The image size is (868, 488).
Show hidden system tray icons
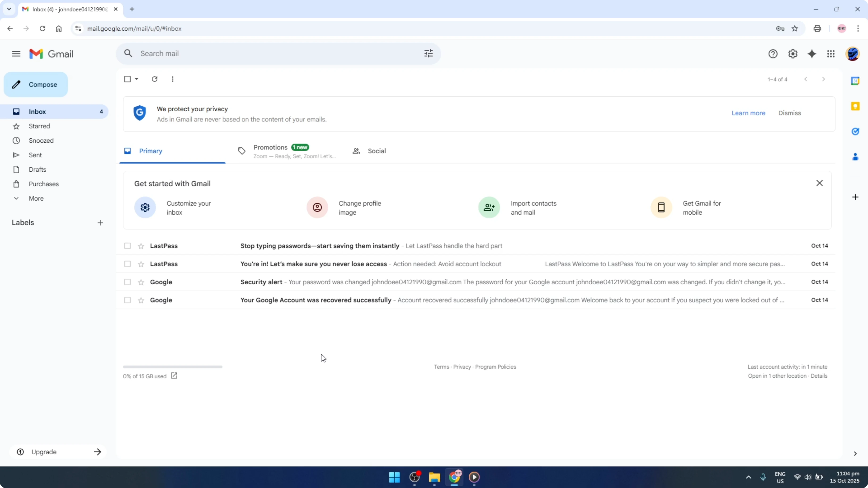[748, 477]
